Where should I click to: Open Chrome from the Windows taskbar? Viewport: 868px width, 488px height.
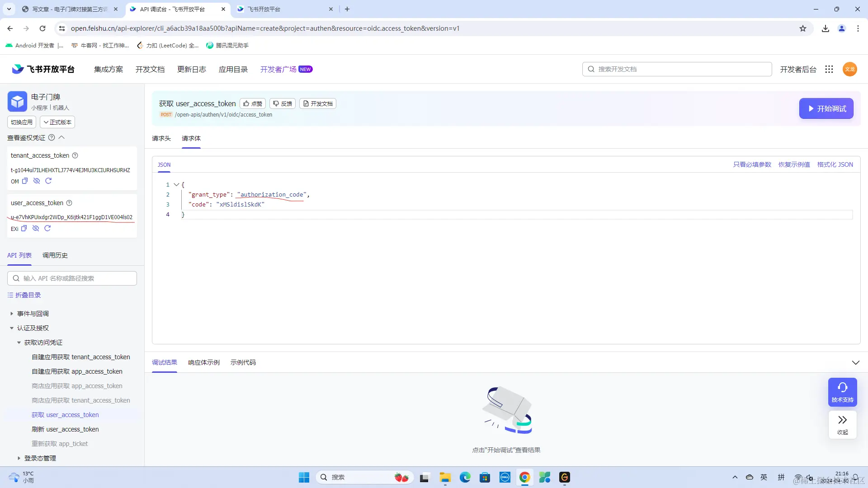524,477
